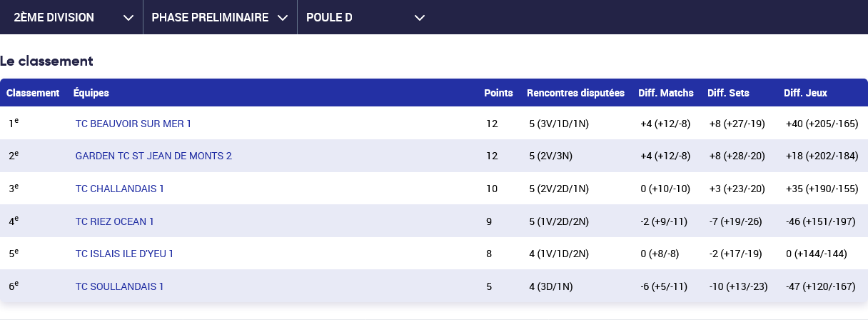Click the Diff. Sets column header
Viewport: 868px width, 320px height.
(x=728, y=93)
